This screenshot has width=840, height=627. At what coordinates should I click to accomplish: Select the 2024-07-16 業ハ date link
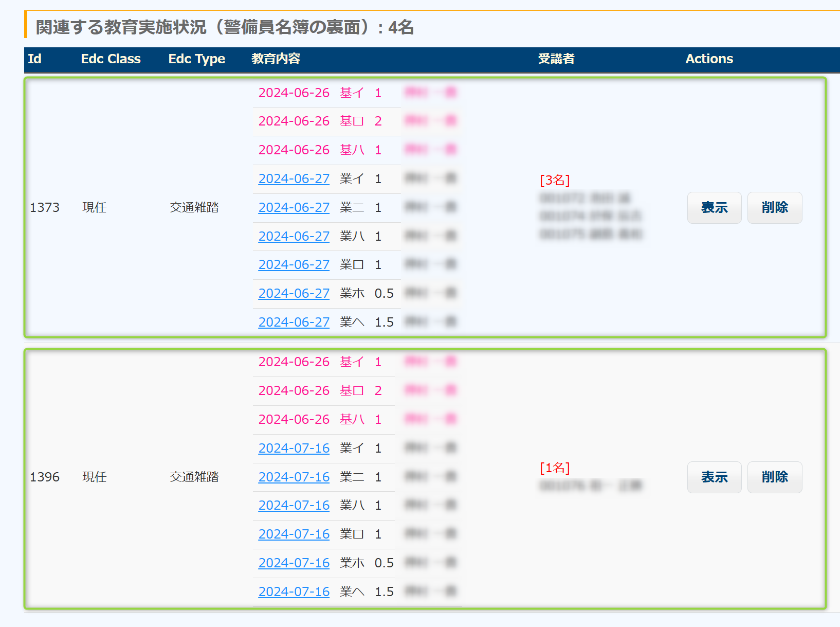click(x=294, y=506)
